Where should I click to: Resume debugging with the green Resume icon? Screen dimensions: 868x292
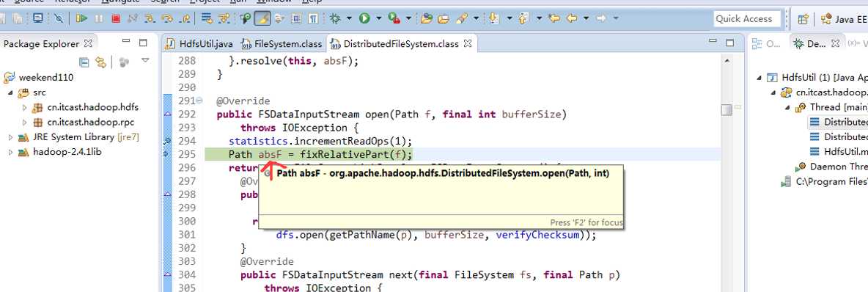pyautogui.click(x=82, y=18)
